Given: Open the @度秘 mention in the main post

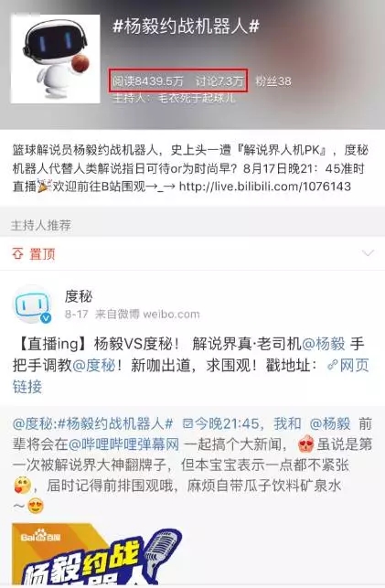Looking at the screenshot, I should pyautogui.click(x=93, y=365).
